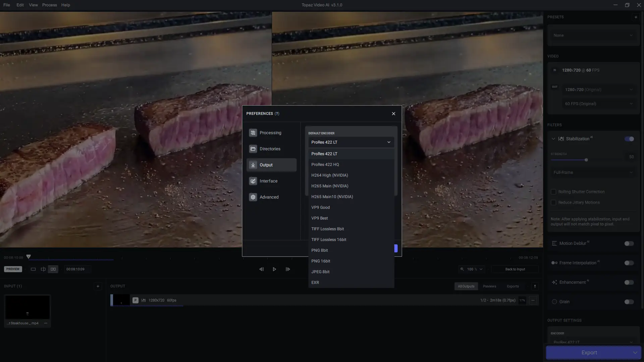Add a new input video

click(x=98, y=286)
